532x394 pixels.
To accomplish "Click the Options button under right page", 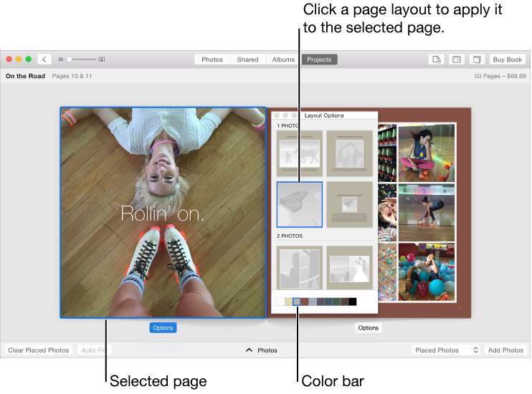I will pyautogui.click(x=368, y=328).
